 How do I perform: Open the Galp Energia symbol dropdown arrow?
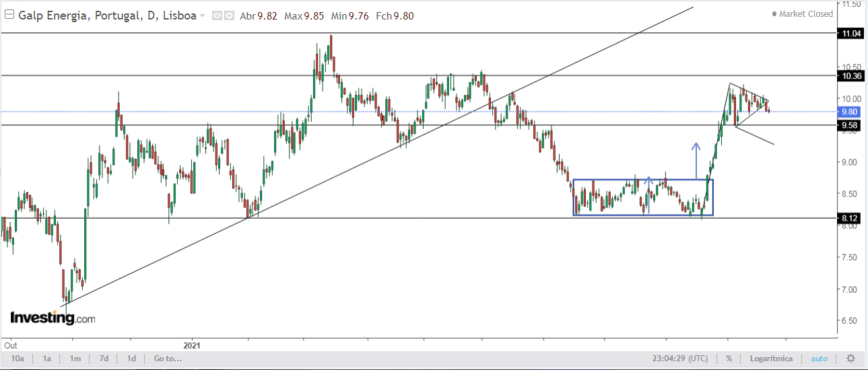click(203, 16)
